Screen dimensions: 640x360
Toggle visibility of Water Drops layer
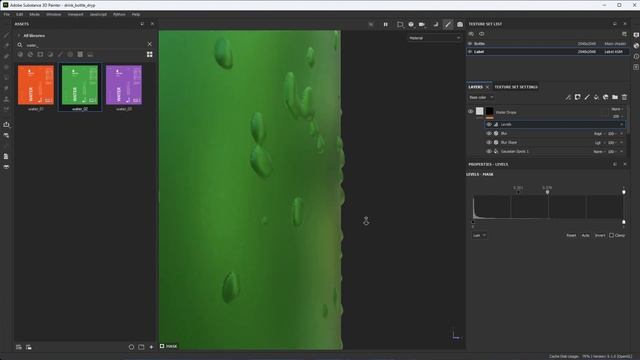(x=471, y=111)
